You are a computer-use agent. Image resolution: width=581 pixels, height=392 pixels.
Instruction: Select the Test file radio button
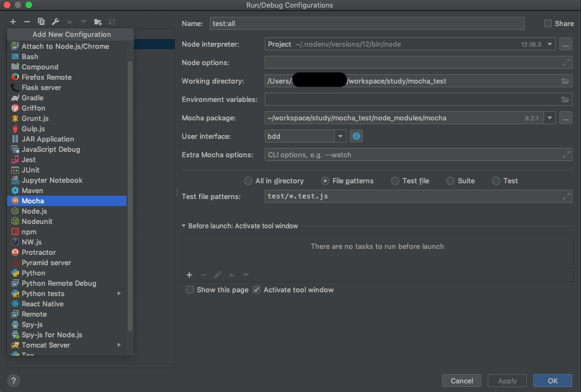point(395,181)
